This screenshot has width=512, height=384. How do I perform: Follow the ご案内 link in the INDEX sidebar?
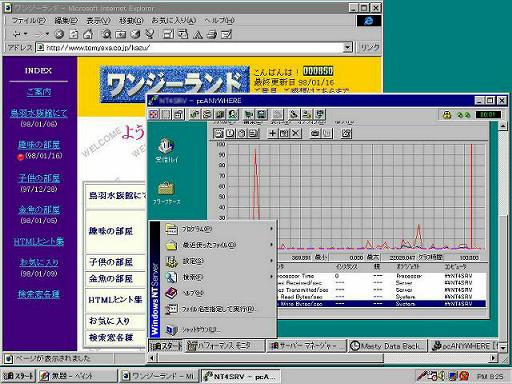(x=39, y=92)
